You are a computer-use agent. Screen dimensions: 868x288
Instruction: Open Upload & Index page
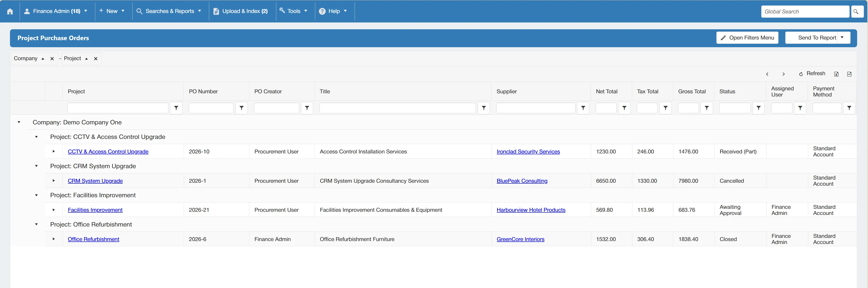pos(241,11)
